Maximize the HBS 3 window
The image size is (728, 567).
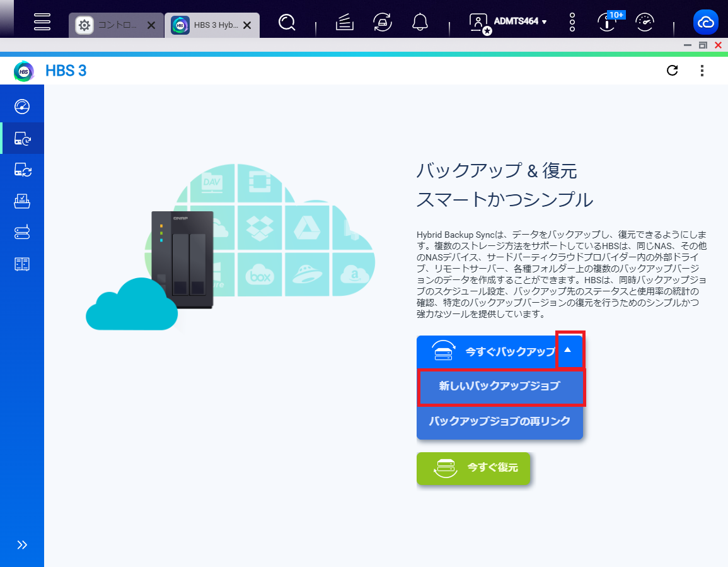click(x=703, y=45)
